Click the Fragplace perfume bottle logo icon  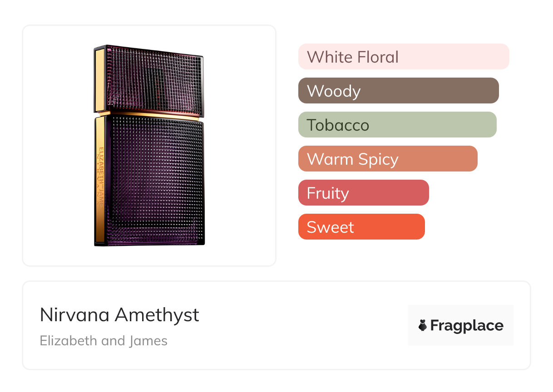[x=423, y=326]
